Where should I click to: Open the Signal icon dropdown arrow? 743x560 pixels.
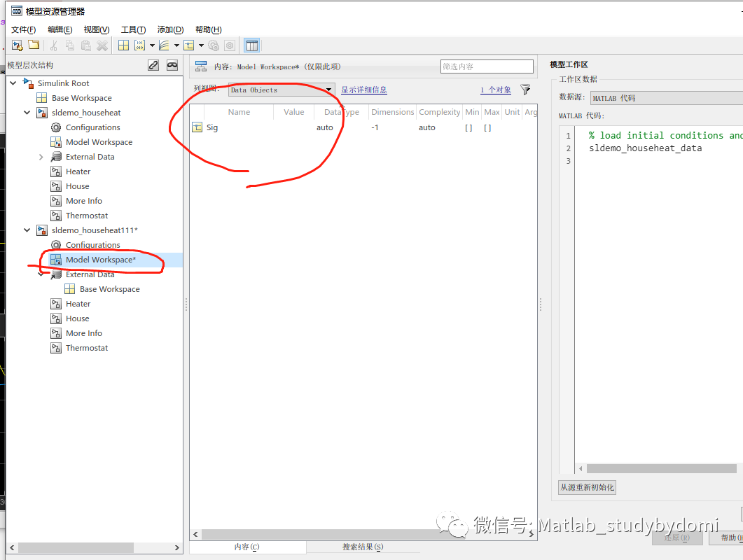(x=202, y=45)
